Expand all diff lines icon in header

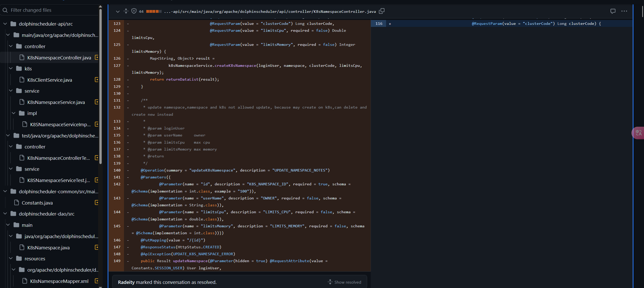pos(126,11)
